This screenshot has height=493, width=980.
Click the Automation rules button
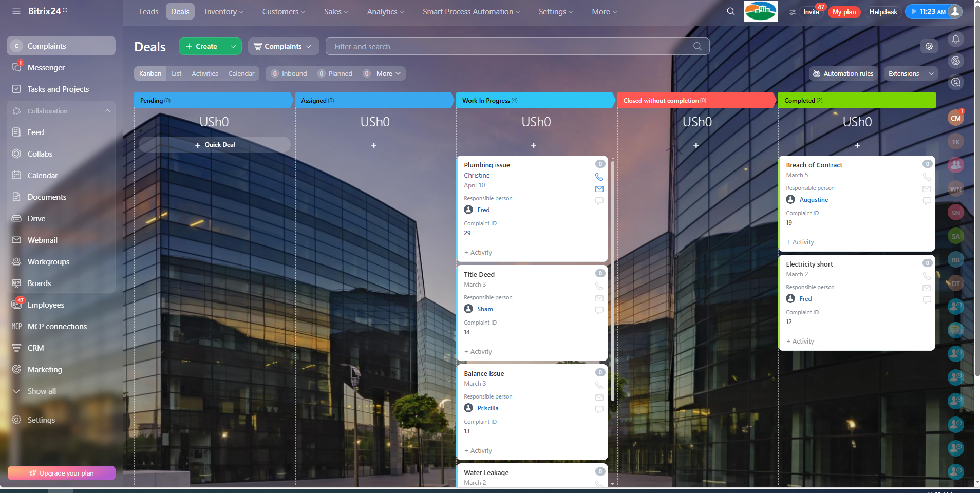843,74
